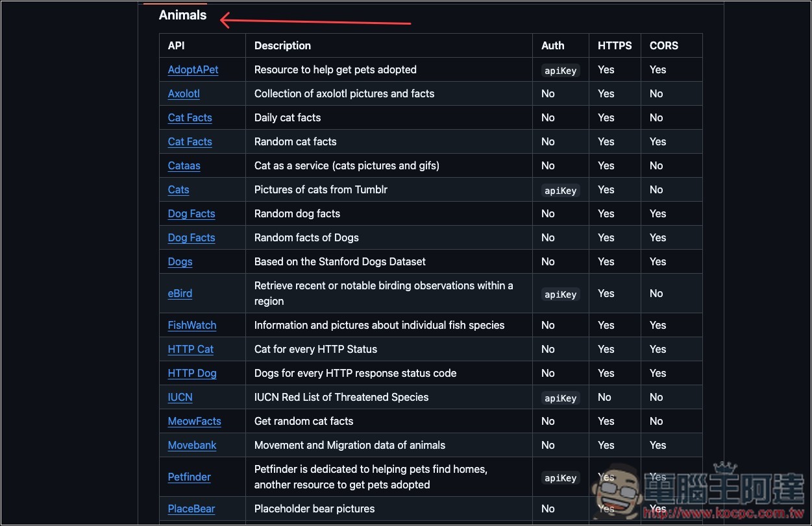812x526 pixels.
Task: Click the API column header
Action: coord(177,46)
